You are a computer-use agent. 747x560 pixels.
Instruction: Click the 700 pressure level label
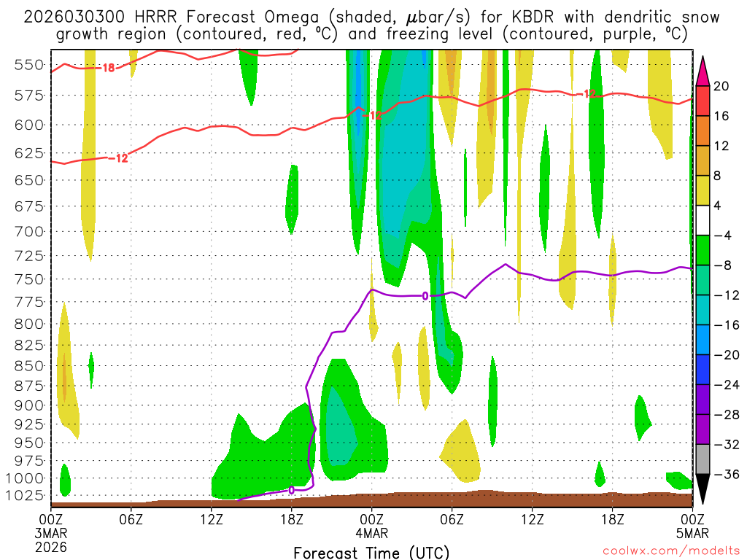(29, 232)
